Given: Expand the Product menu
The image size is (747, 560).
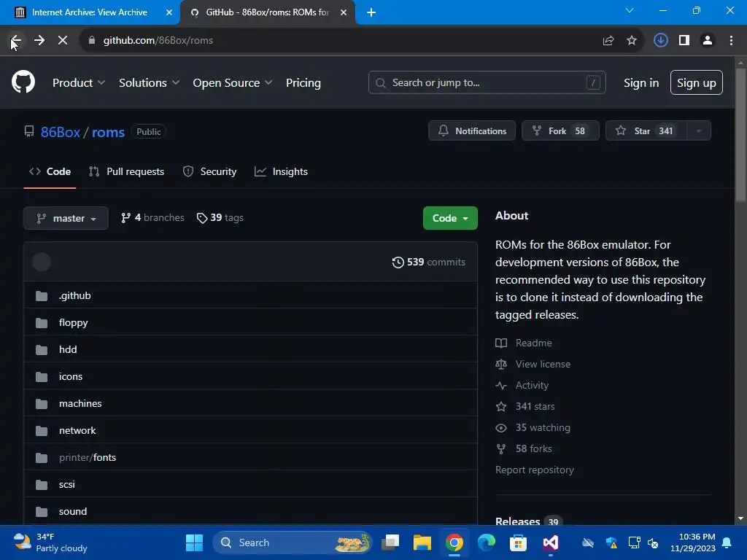Looking at the screenshot, I should [x=79, y=83].
